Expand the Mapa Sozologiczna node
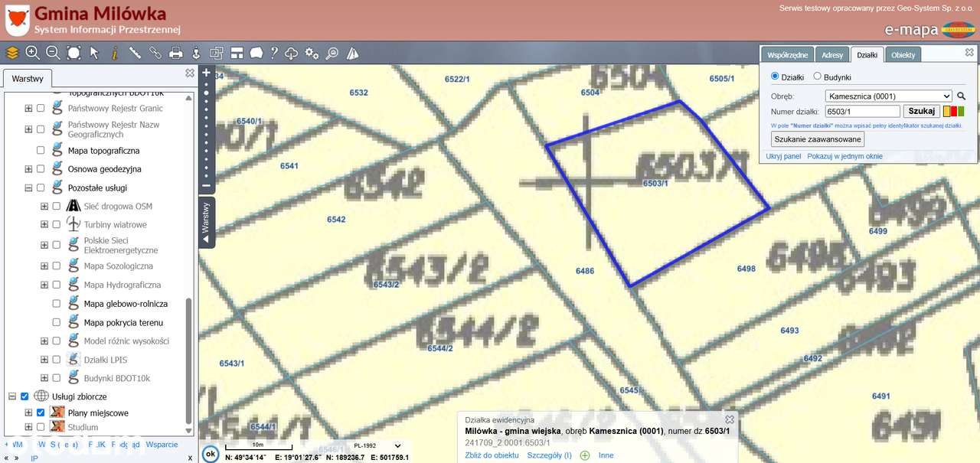Screen dimensions: 980x463 [44, 266]
